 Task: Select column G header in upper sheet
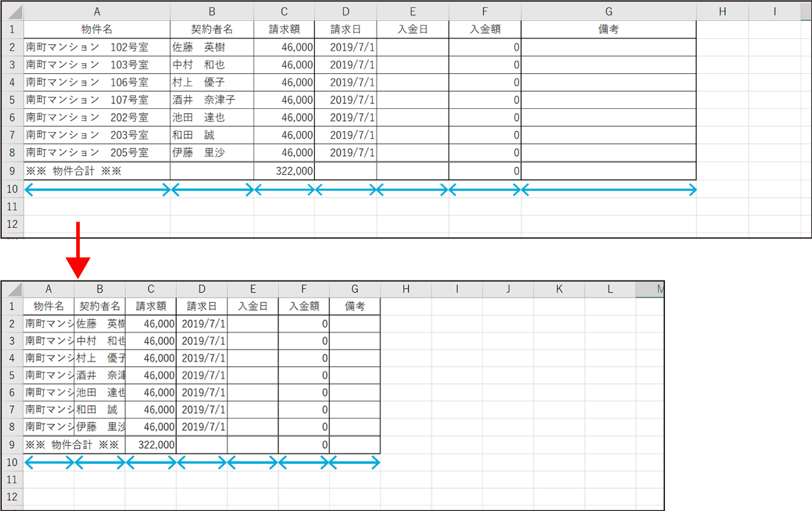click(608, 11)
